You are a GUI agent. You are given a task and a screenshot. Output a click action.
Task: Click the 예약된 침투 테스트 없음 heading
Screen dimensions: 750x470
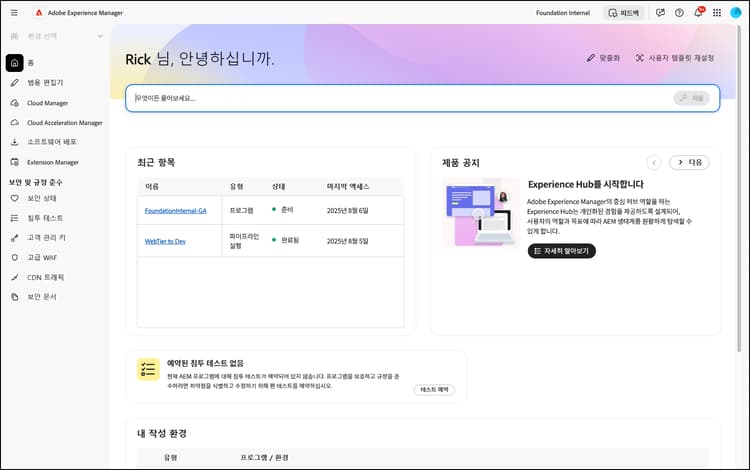205,363
